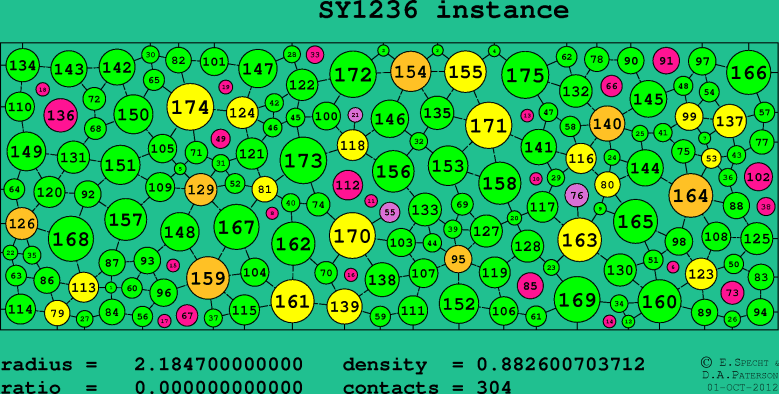Click the green circle numbered 158

[500, 183]
